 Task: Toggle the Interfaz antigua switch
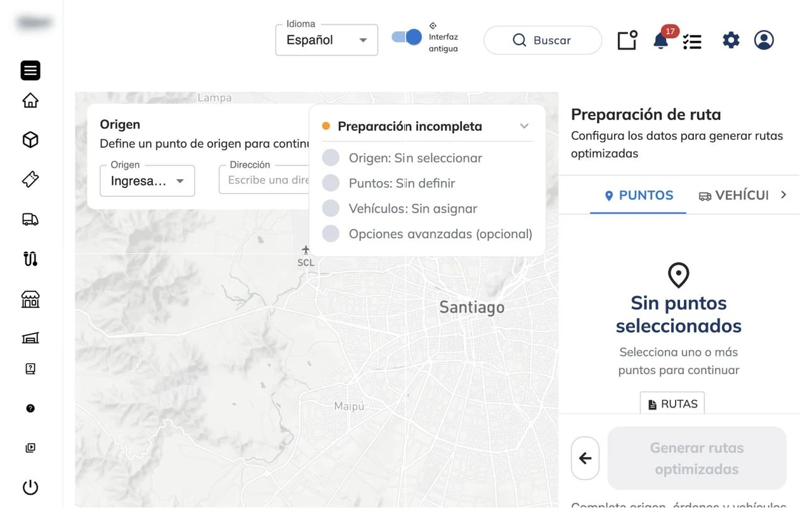pos(407,37)
